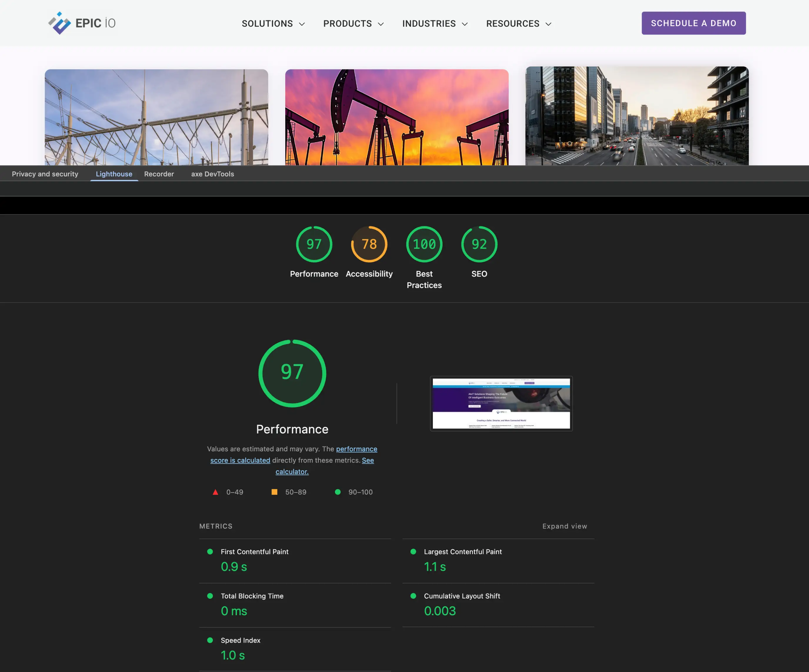Select the Best Practices 100 gauge

pos(424,244)
